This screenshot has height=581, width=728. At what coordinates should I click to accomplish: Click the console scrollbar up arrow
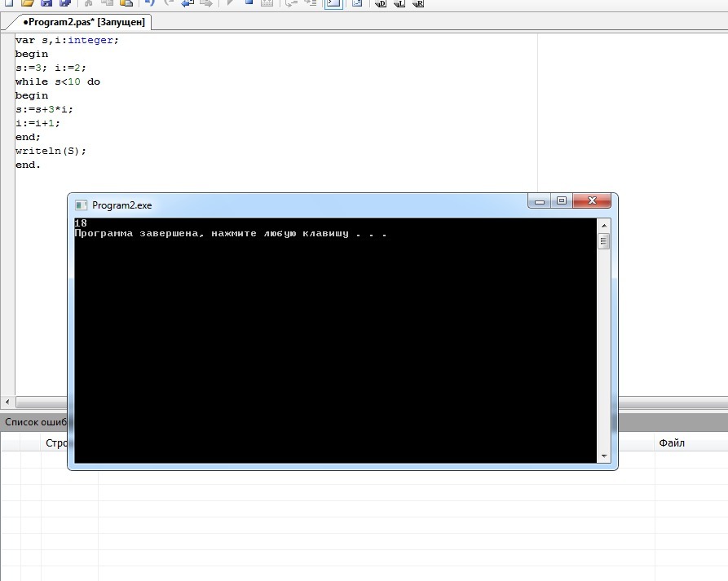tap(604, 226)
